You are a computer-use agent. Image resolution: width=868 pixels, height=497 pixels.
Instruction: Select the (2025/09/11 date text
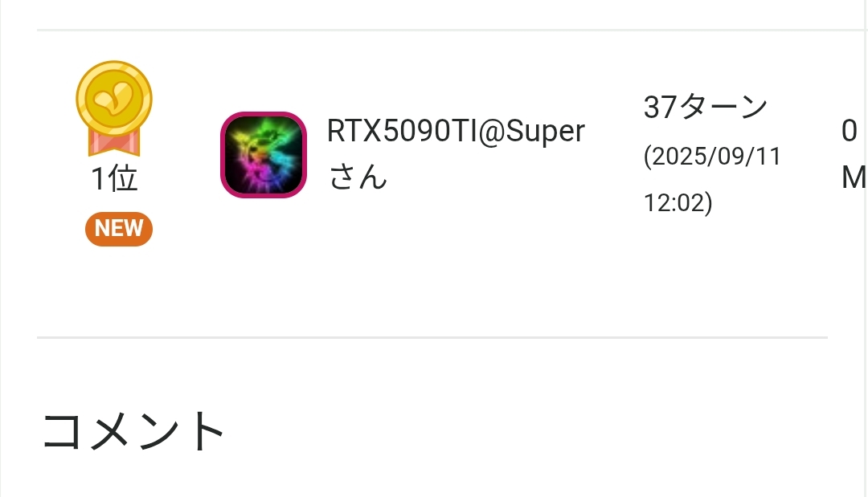pos(712,156)
